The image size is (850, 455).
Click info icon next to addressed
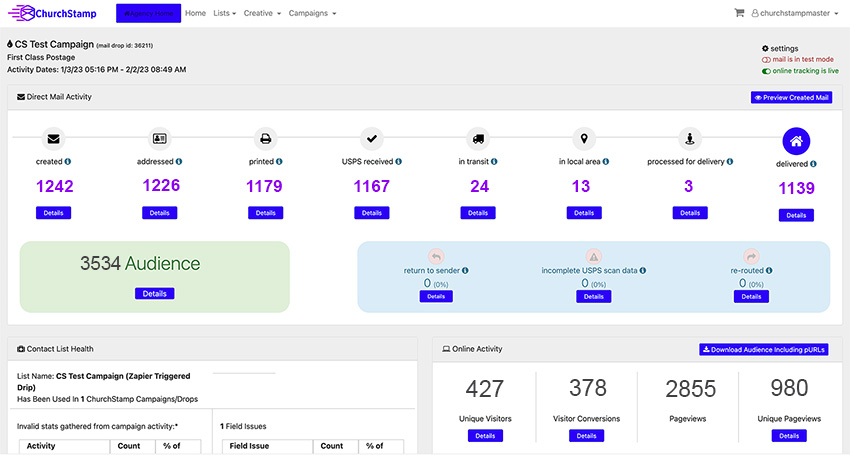coord(179,162)
